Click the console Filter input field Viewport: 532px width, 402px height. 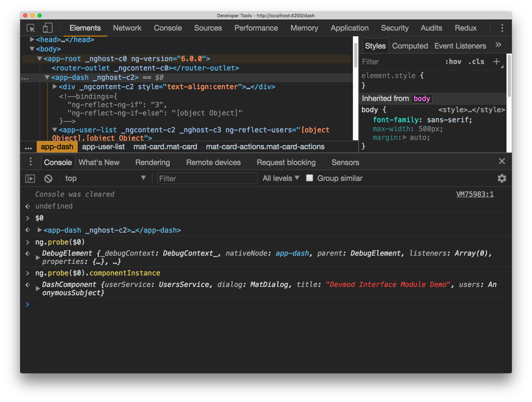click(207, 178)
